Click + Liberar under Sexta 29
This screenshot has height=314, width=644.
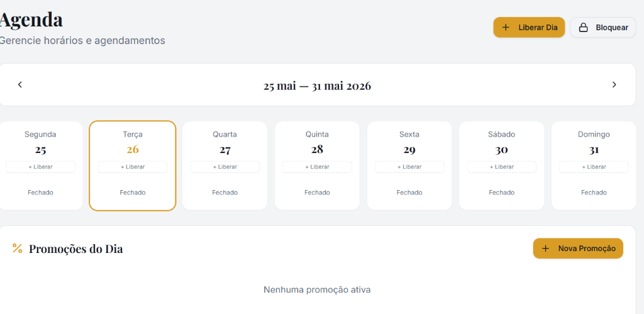pos(409,167)
